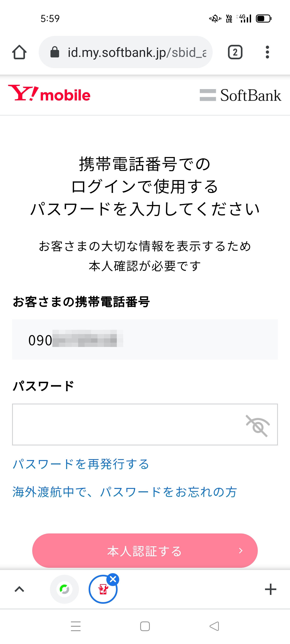The image size is (290, 644).
Task: Open the tab switcher showing 2 tabs
Action: pyautogui.click(x=235, y=52)
